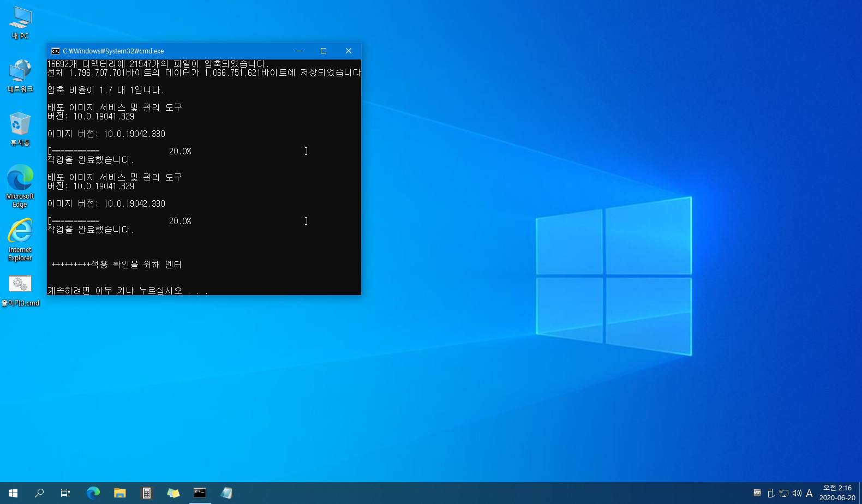Click the '+++++++++적용 확인을 위해 엔터' line
Viewport: 862px width, 504px height.
(x=117, y=265)
